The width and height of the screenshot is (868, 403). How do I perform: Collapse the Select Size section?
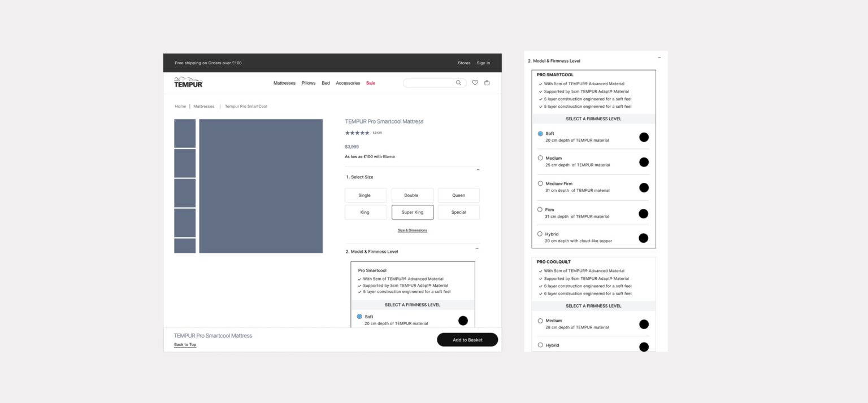pos(478,170)
